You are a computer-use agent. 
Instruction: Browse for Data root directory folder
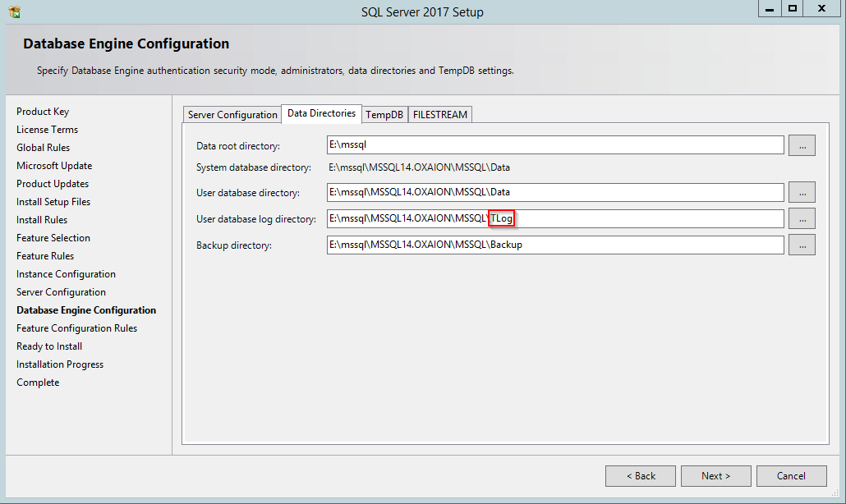[x=802, y=145]
